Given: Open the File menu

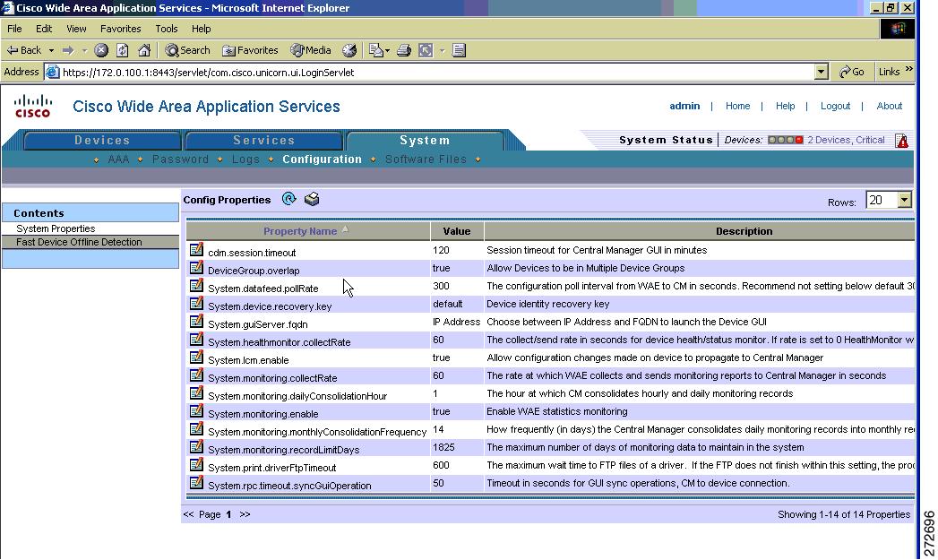Looking at the screenshot, I should click(x=14, y=28).
